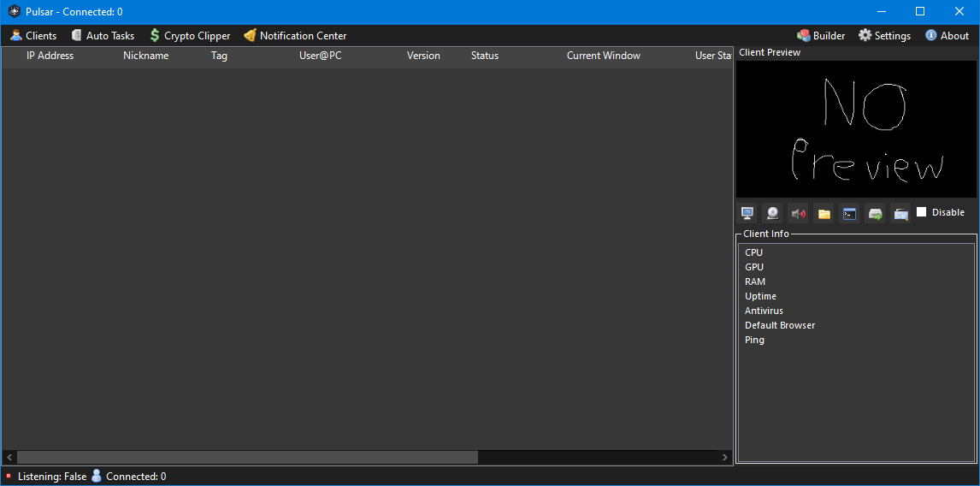This screenshot has width=980, height=486.
Task: Click the Connected: 0 status bar text
Action: pyautogui.click(x=136, y=477)
